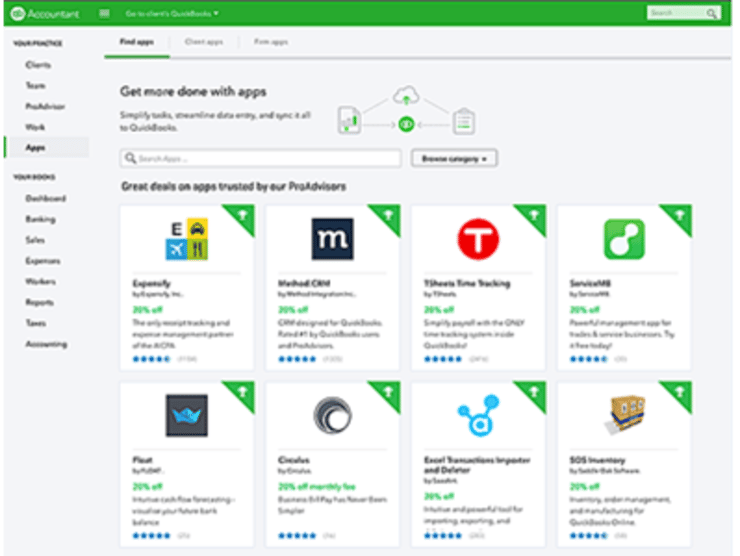The height and width of the screenshot is (556, 740).
Task: Open the Float app title
Action: [x=143, y=460]
